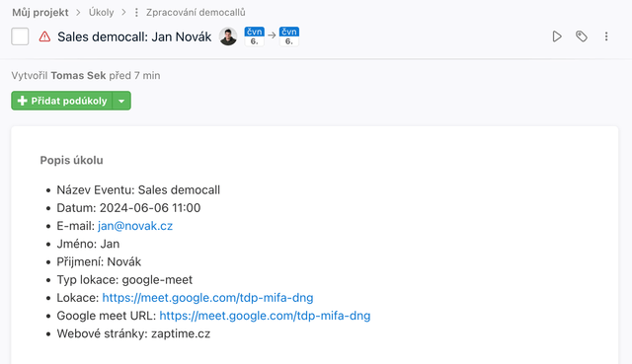
Task: Open the jan@novak.cz email link
Action: 135,226
